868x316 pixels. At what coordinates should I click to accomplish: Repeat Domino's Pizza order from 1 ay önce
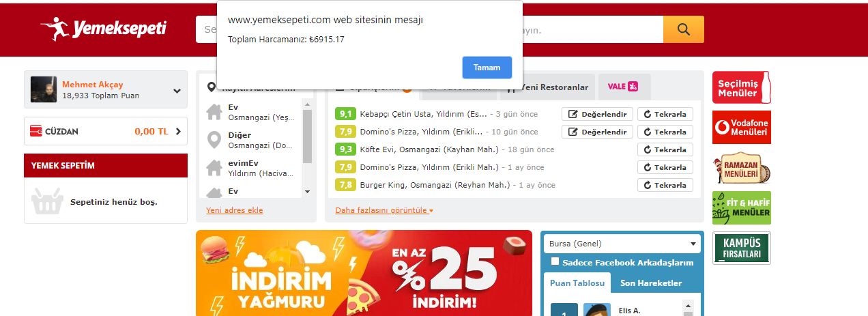pos(665,167)
